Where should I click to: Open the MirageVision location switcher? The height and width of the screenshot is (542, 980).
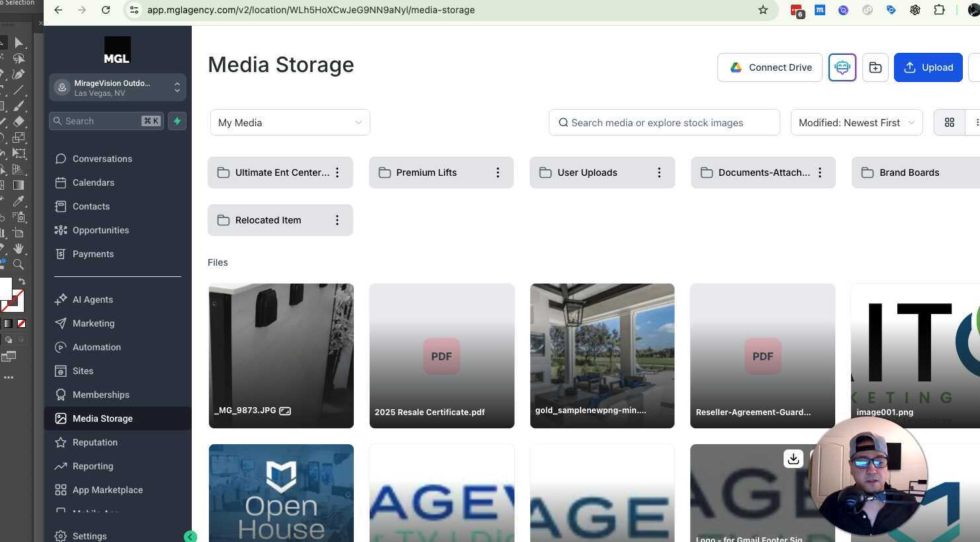[x=118, y=88]
